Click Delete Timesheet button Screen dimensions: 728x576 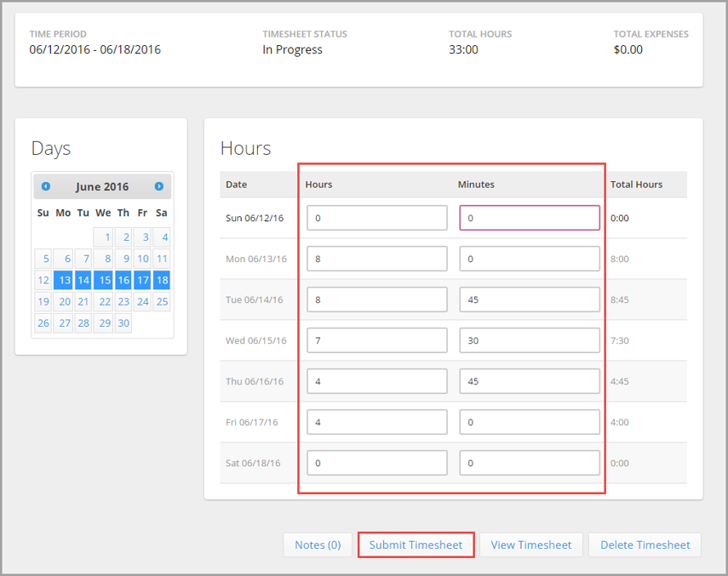pyautogui.click(x=645, y=545)
